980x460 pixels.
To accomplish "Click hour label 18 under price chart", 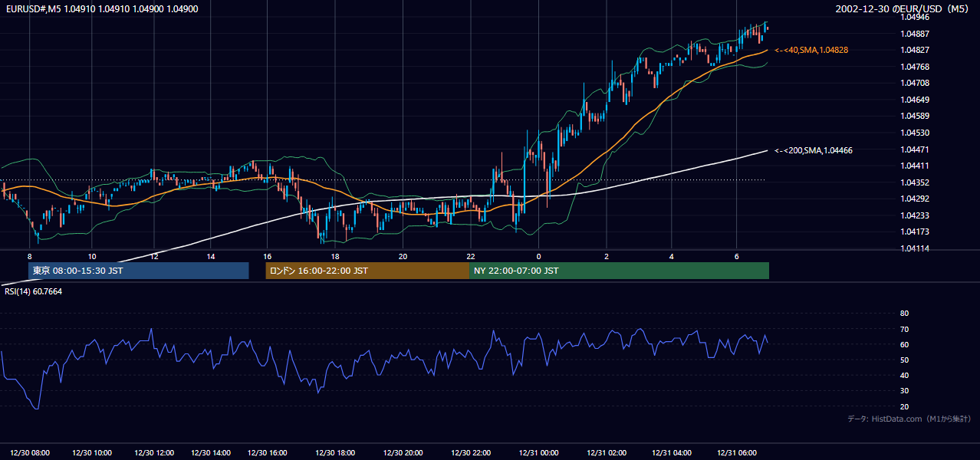I will (335, 256).
